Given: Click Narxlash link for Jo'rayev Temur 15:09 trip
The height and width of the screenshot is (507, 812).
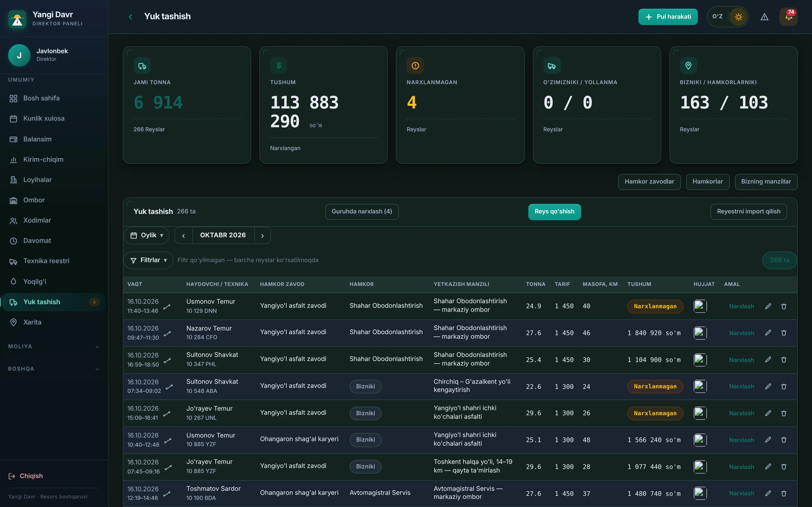Looking at the screenshot, I should tap(741, 413).
